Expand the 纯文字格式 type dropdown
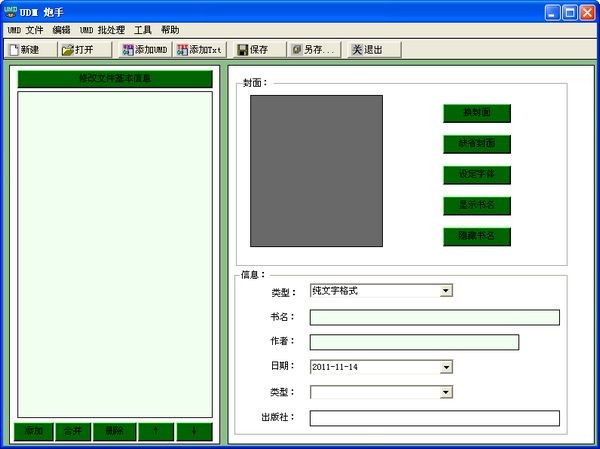This screenshot has width=600, height=449. (x=445, y=291)
